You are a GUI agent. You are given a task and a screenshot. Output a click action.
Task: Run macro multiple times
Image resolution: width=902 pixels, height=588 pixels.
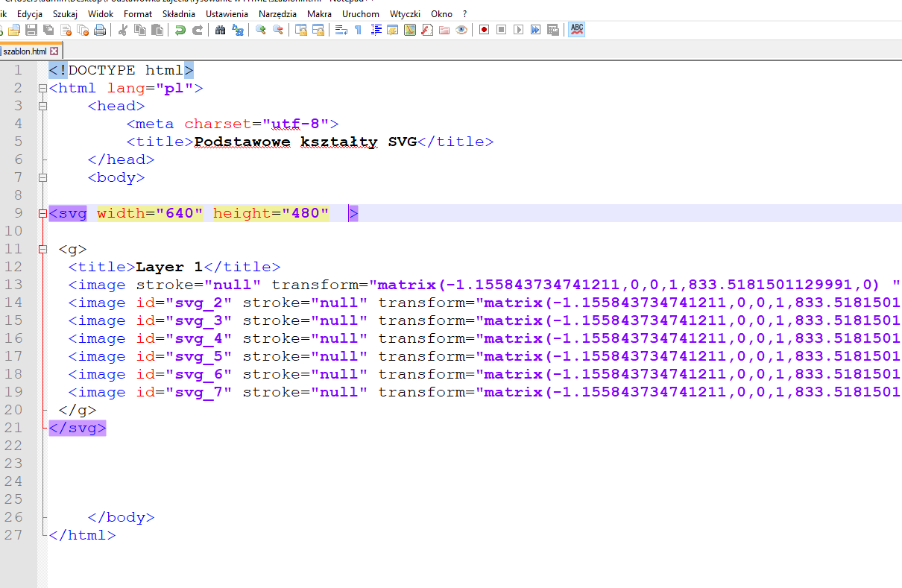pos(535,30)
